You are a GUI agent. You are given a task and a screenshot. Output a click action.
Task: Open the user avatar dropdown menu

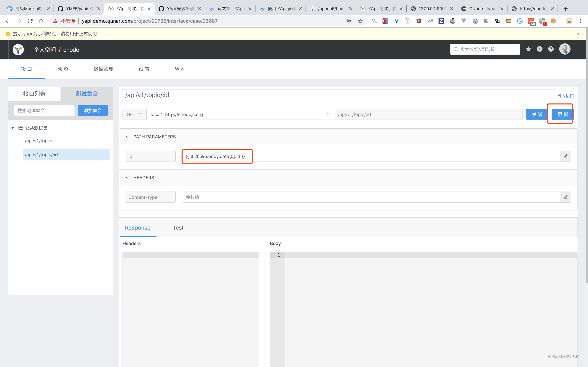point(568,49)
